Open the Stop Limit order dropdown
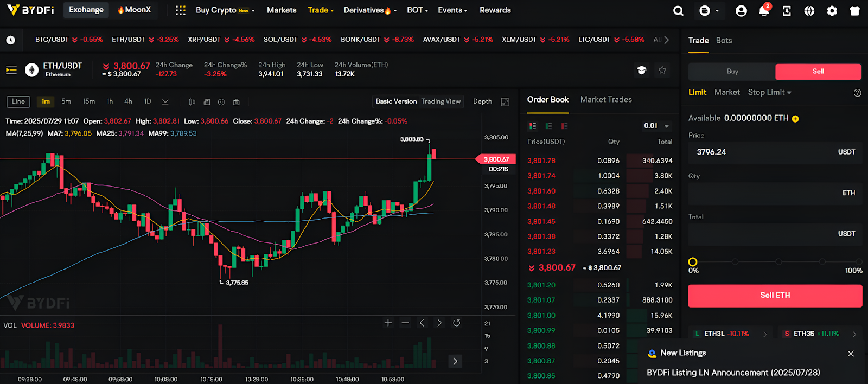 point(769,92)
